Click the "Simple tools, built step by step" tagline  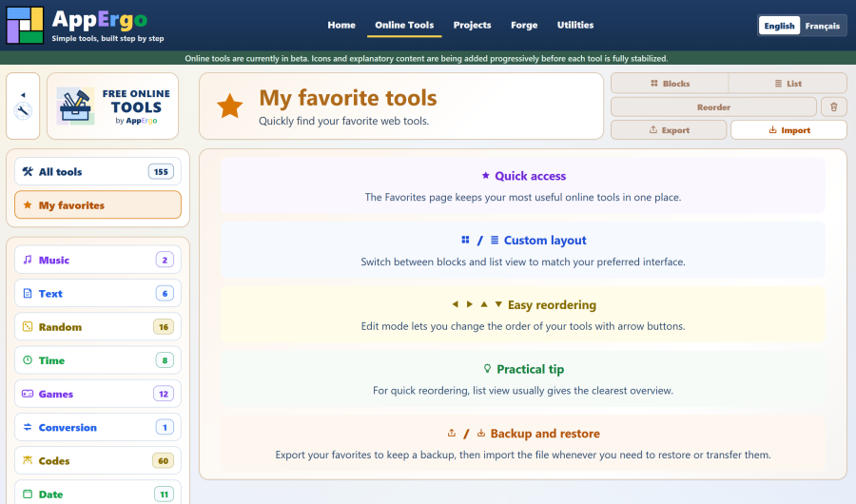click(107, 38)
